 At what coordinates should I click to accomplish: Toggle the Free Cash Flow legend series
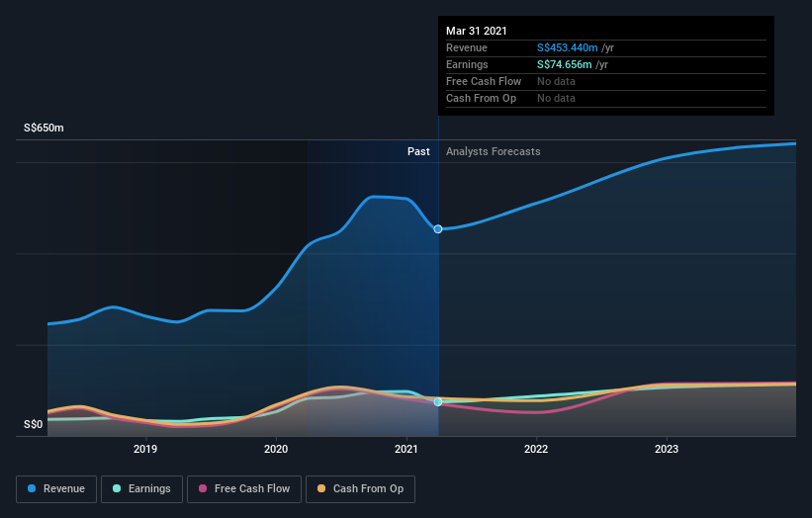[x=244, y=489]
